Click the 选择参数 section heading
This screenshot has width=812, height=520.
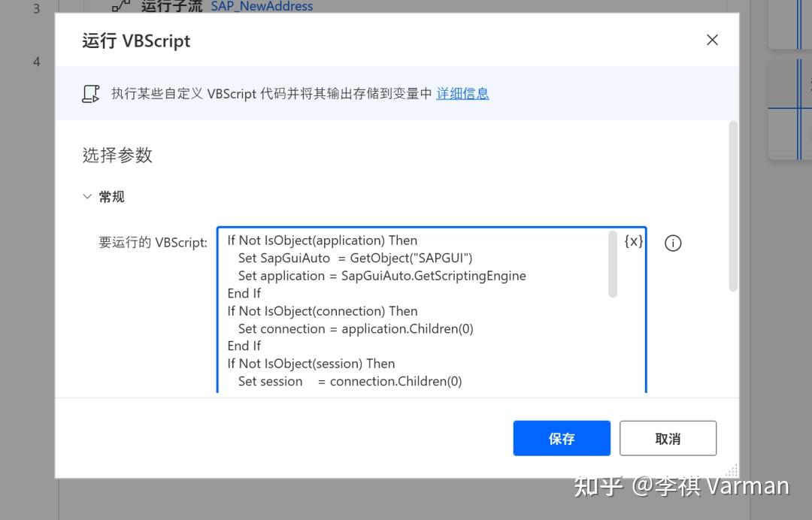117,156
